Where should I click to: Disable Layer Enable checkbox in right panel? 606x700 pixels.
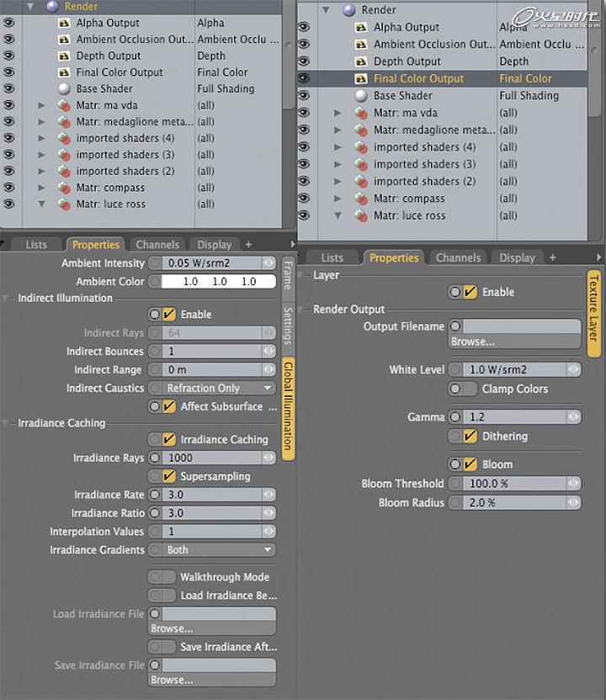(470, 293)
